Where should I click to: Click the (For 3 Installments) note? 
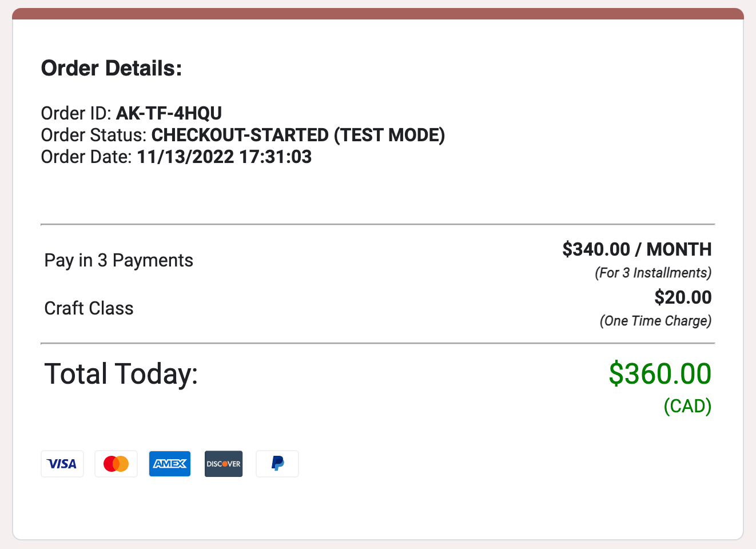pos(654,273)
